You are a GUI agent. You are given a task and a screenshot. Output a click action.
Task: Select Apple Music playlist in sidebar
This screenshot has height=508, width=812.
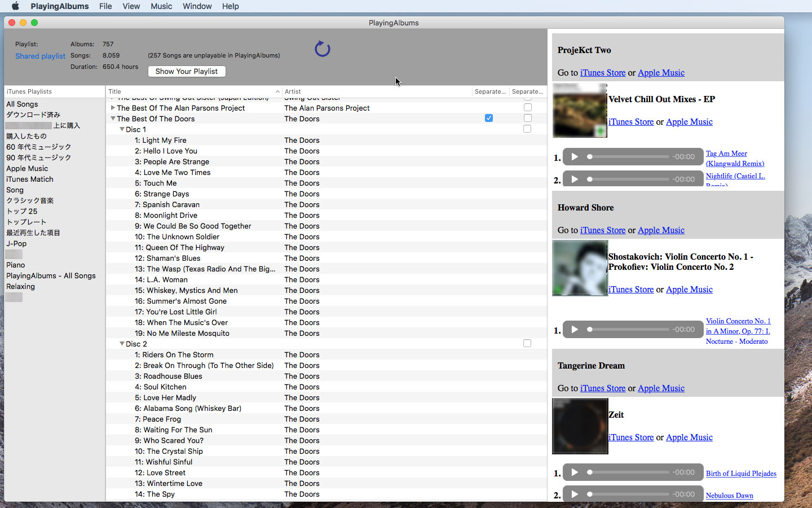(x=54, y=168)
